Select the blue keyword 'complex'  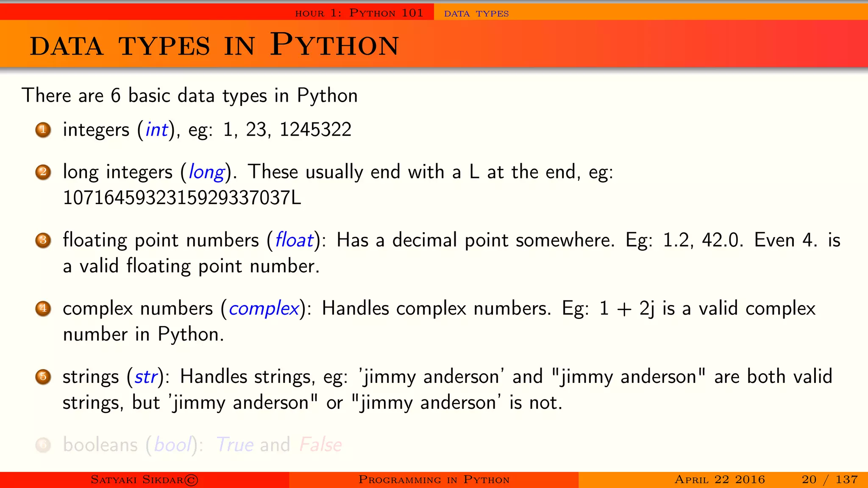pyautogui.click(x=264, y=309)
